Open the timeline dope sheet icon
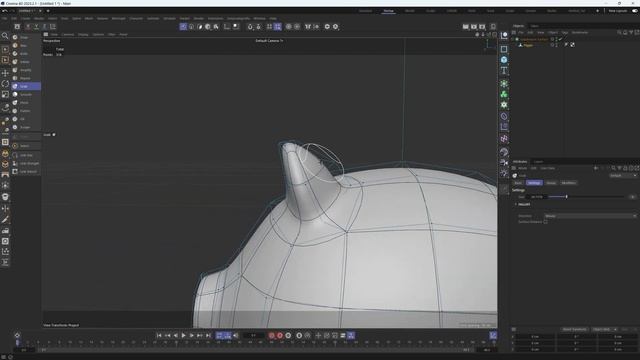 493,335
